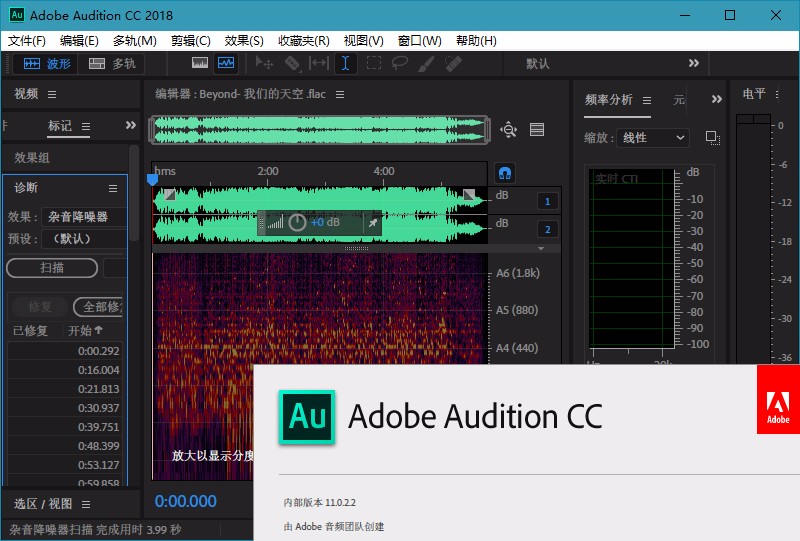
Task: Toggle channel 2 enable button
Action: click(547, 229)
